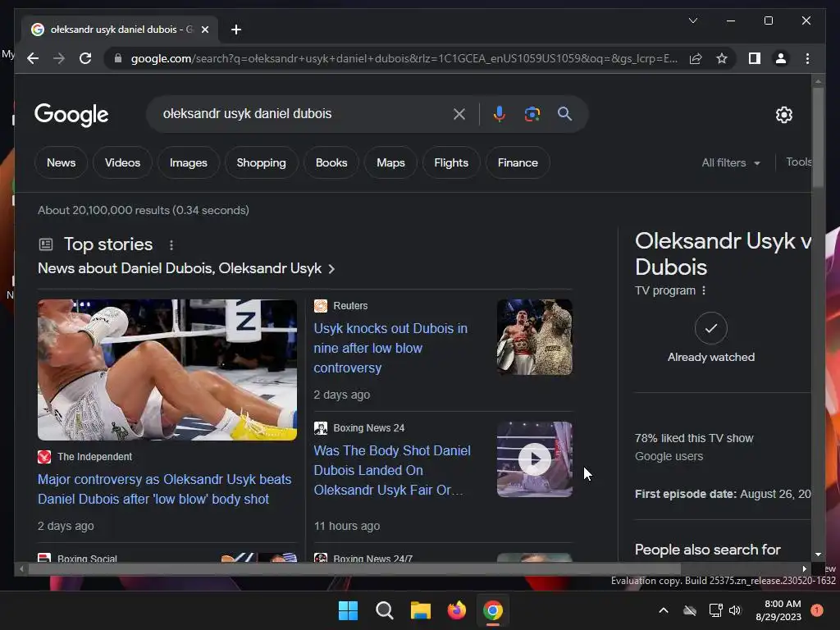Open the Top stories more options menu

[171, 244]
